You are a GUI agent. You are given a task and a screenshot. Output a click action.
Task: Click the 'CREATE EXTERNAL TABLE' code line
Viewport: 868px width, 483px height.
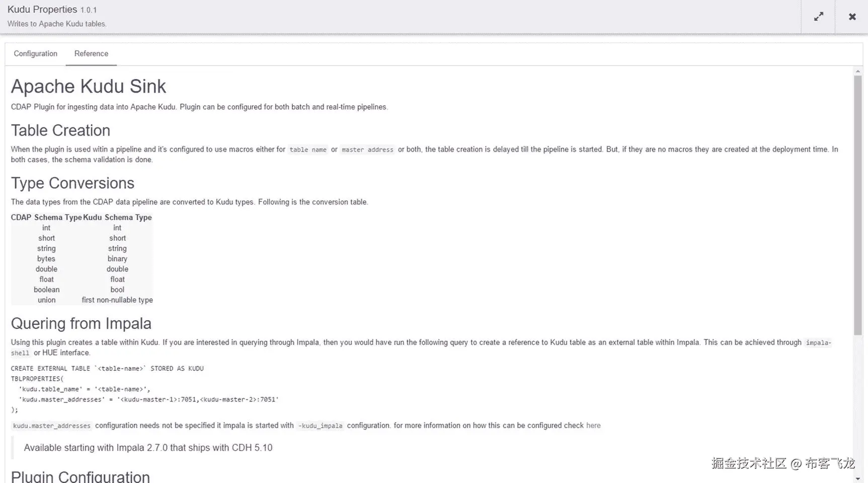(x=107, y=369)
